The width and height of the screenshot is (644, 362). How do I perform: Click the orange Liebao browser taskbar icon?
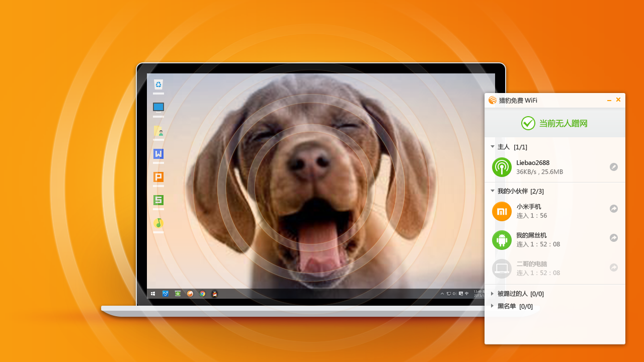tap(190, 294)
